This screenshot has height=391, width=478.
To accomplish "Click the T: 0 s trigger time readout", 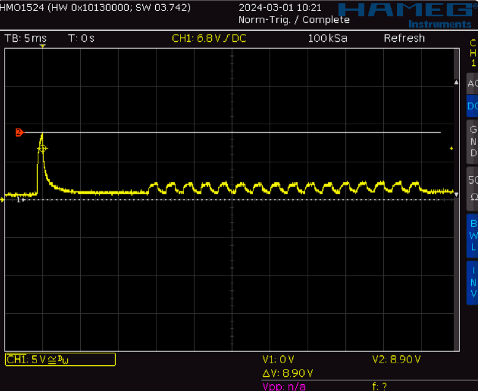I will (81, 38).
